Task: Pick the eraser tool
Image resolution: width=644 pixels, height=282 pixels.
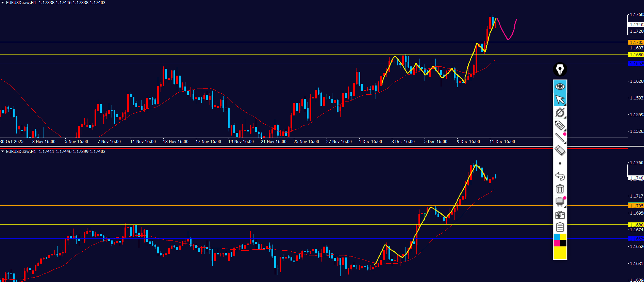Action: pos(560,151)
